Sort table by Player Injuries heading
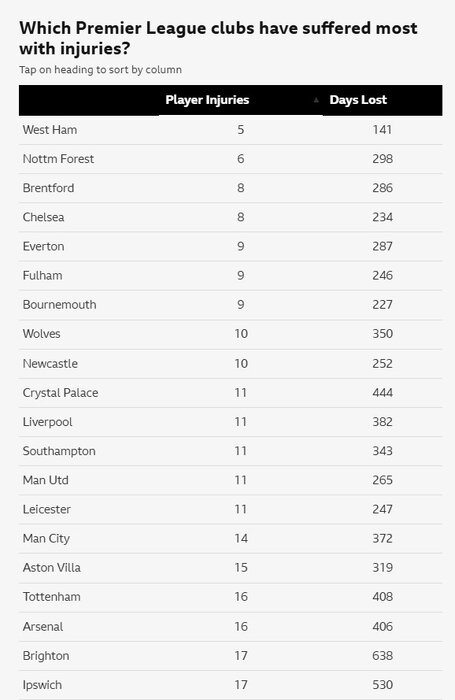 pos(207,100)
